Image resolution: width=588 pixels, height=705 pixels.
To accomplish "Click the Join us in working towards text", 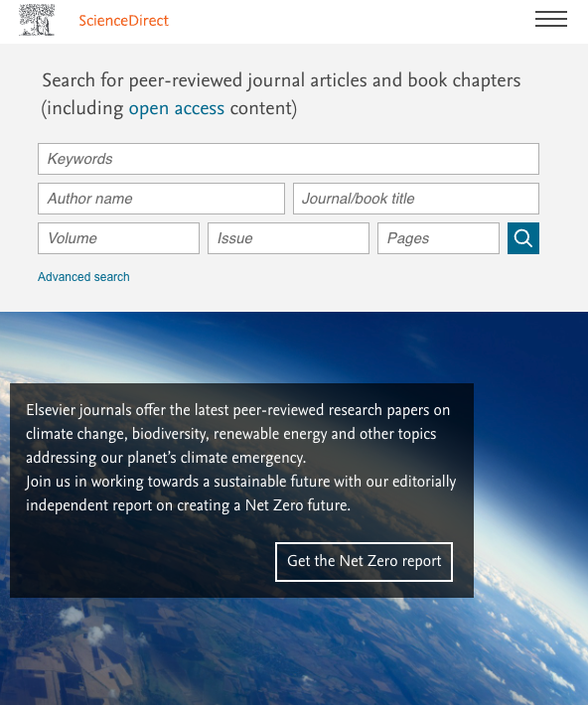I will [x=241, y=493].
